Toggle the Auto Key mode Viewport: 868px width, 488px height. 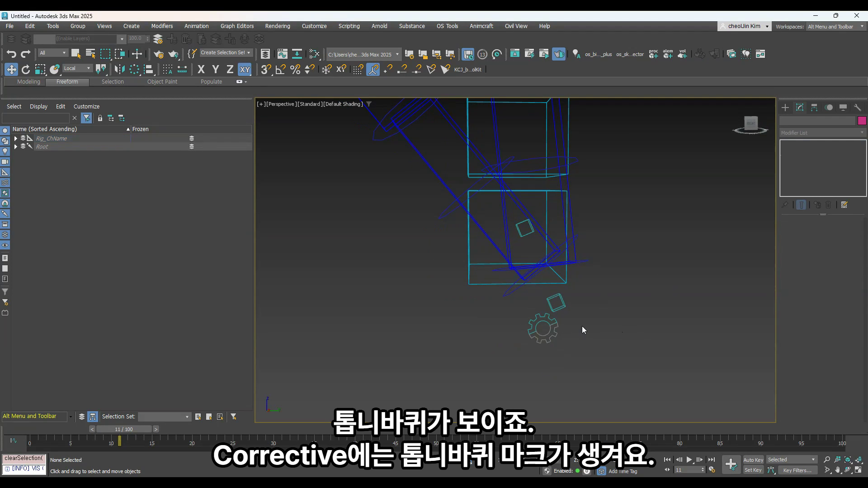(753, 460)
